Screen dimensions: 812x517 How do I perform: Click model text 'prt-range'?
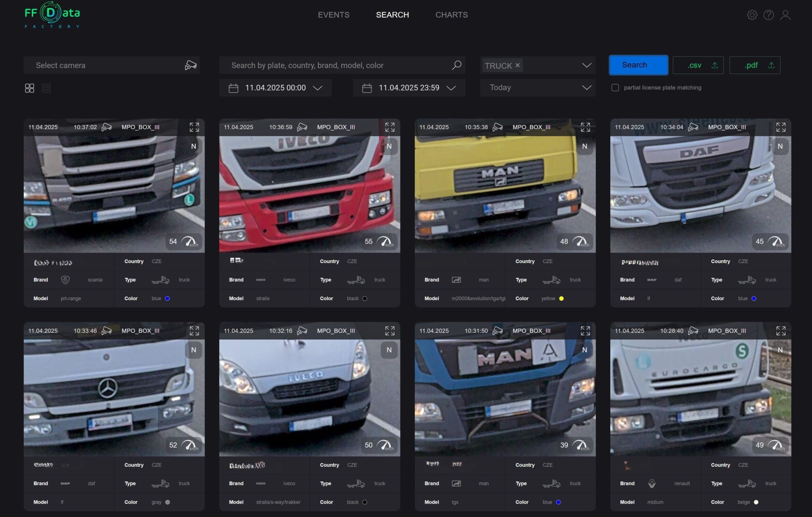coord(71,299)
